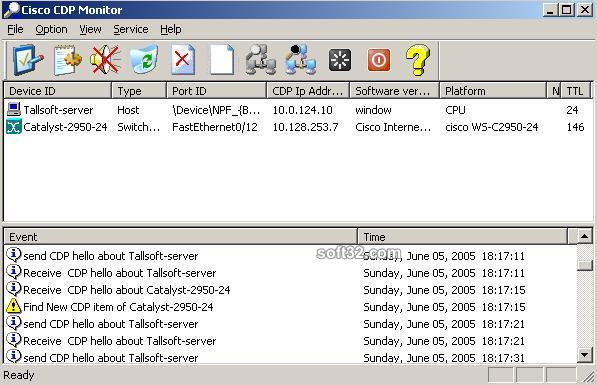Click the Cisco Interne... software version cell
Image resolution: width=597 pixels, height=385 pixels.
(393, 127)
